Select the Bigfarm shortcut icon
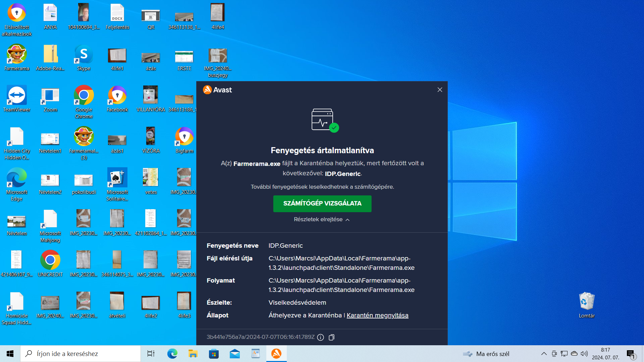 click(x=184, y=140)
